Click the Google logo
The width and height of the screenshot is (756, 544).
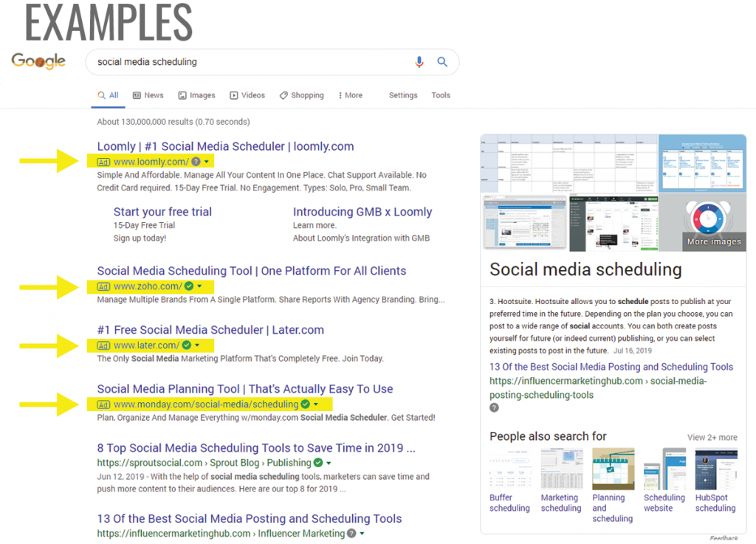point(38,61)
